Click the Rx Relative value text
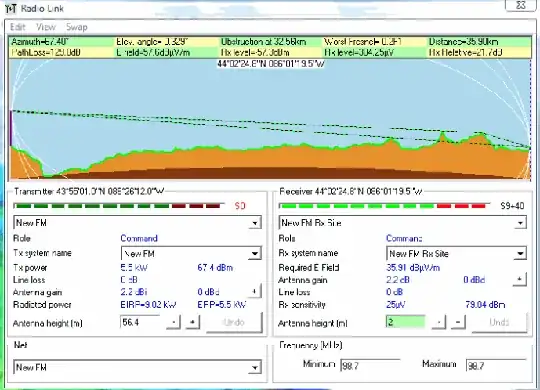540x390 pixels. tap(465, 52)
